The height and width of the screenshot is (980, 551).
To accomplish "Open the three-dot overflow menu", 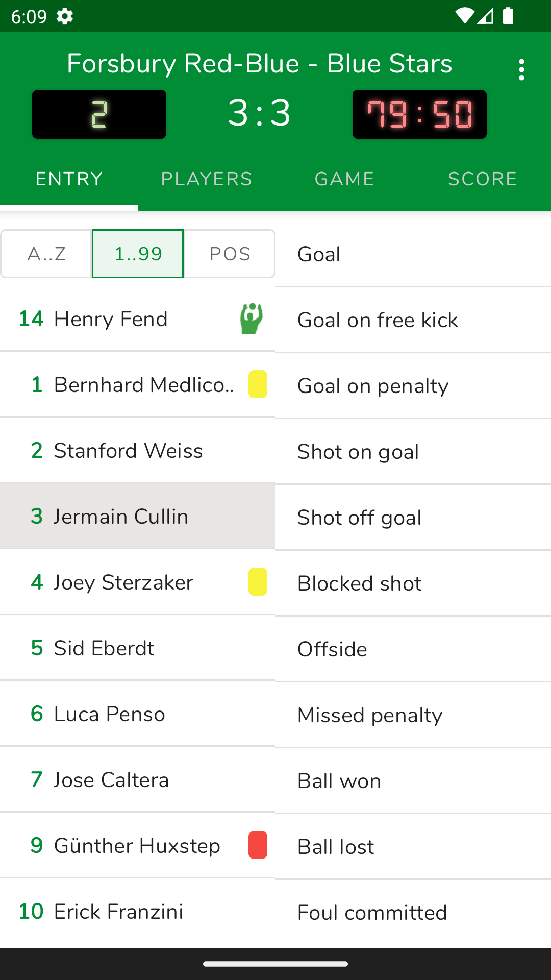I will (x=521, y=69).
